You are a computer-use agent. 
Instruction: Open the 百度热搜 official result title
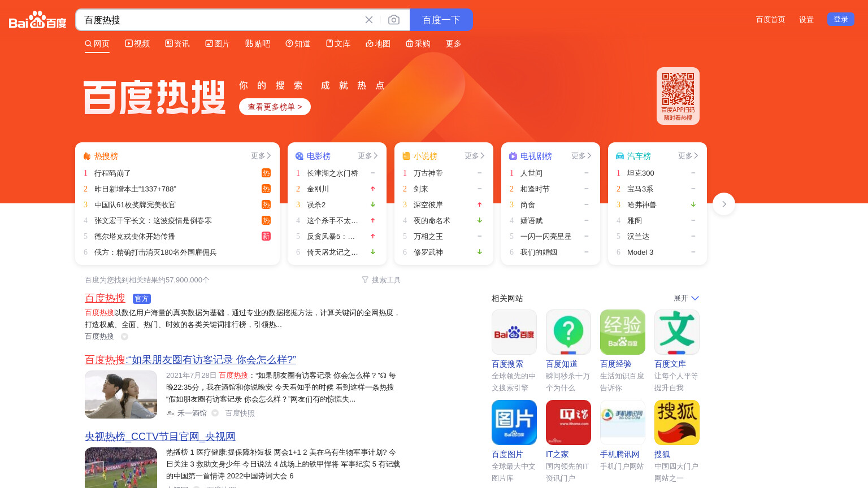pos(105,298)
